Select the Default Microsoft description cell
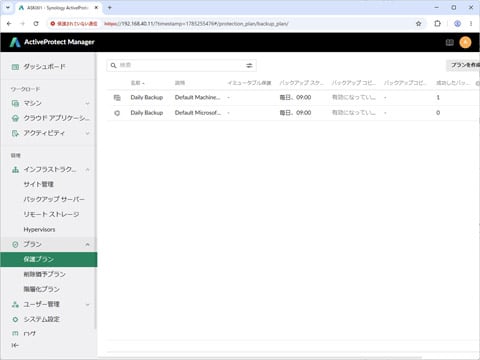Screen dimensions: 480x360 click(x=198, y=113)
